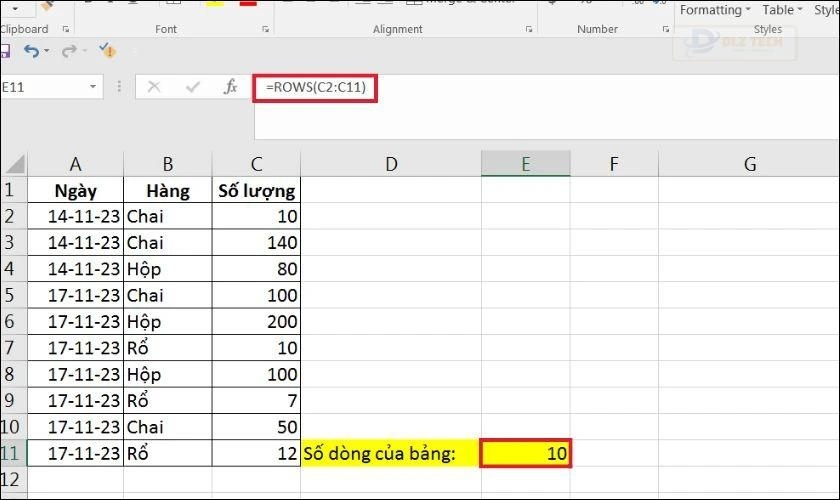Click the date 17-11-23 in row 11
The height and width of the screenshot is (500, 840).
76,453
